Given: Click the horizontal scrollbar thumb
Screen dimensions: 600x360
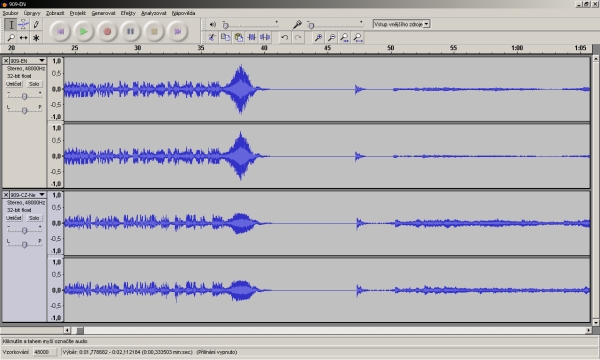Looking at the screenshot, I should click(x=80, y=330).
